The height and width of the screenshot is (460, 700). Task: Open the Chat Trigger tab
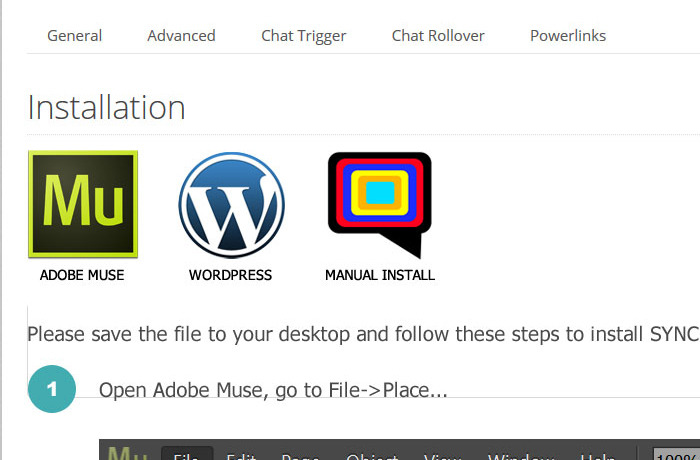[304, 36]
